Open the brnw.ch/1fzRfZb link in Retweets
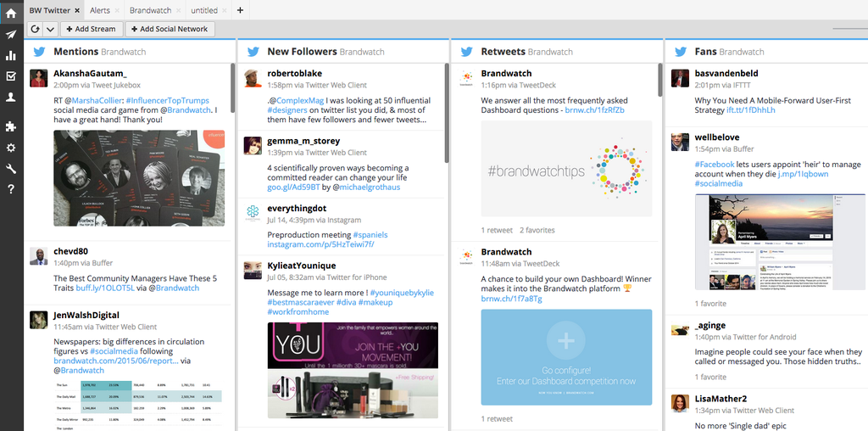The height and width of the screenshot is (431, 868). click(594, 110)
